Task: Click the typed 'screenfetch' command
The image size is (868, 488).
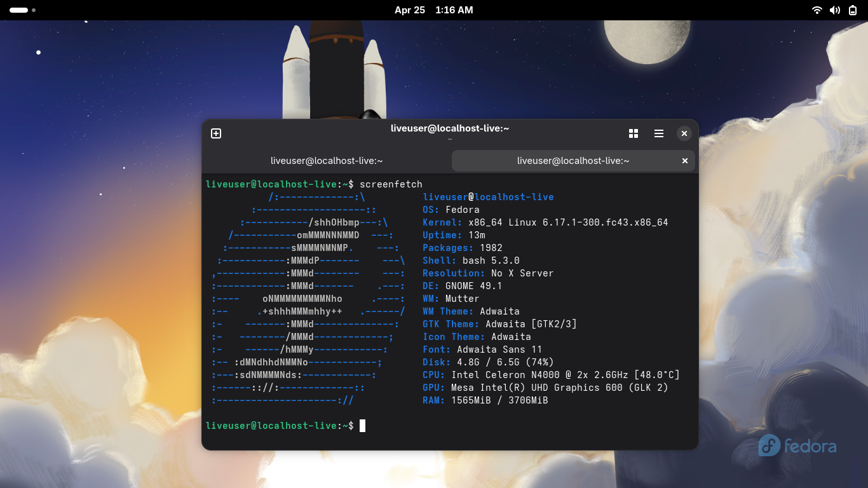Action: point(391,184)
